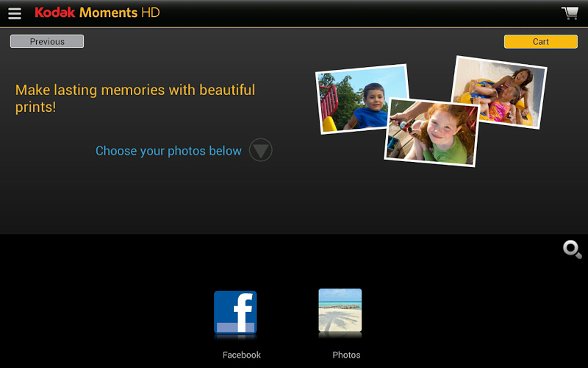Open the yellow Cart button
Viewport: 588px width, 368px height.
pos(541,42)
